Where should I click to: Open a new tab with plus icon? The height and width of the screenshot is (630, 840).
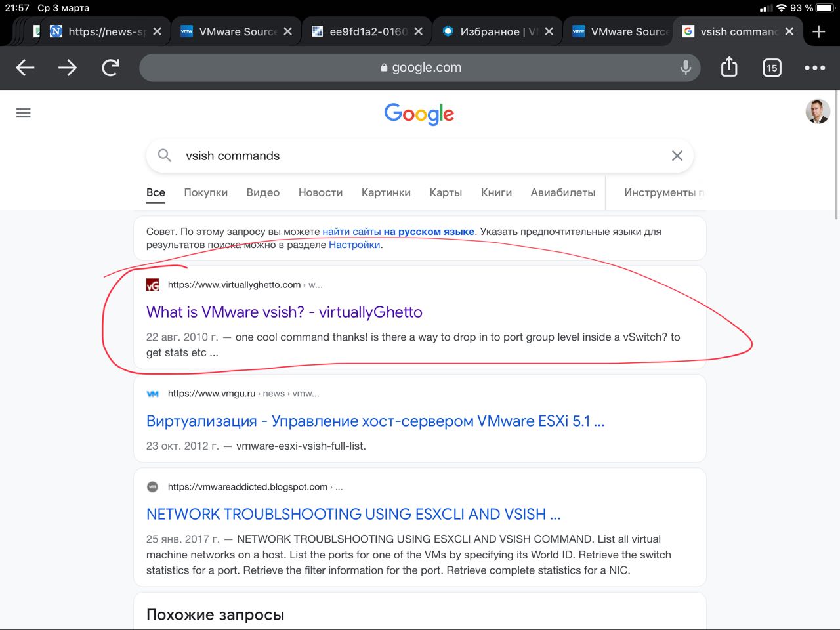coord(818,31)
